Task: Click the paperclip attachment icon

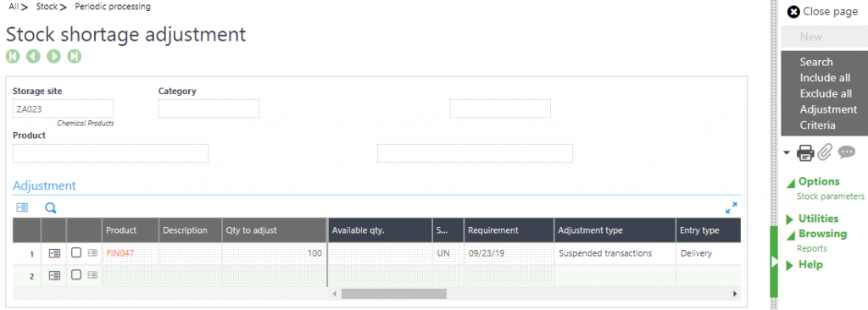Action: tap(826, 152)
